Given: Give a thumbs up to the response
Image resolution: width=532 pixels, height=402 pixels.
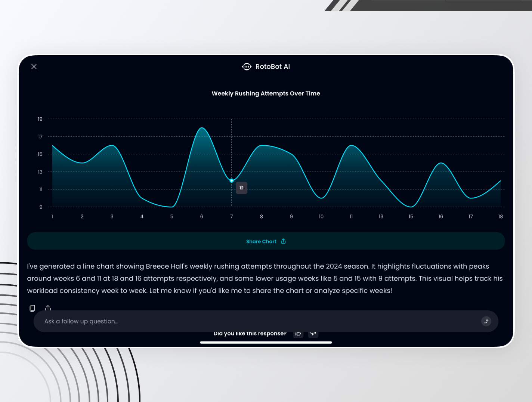Looking at the screenshot, I should (x=298, y=333).
